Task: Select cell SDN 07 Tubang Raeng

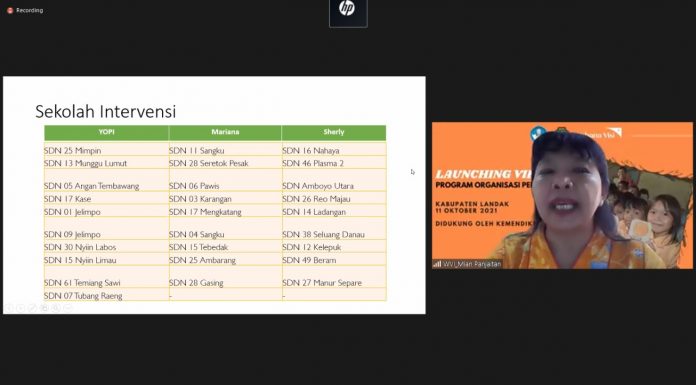Action: click(x=107, y=295)
